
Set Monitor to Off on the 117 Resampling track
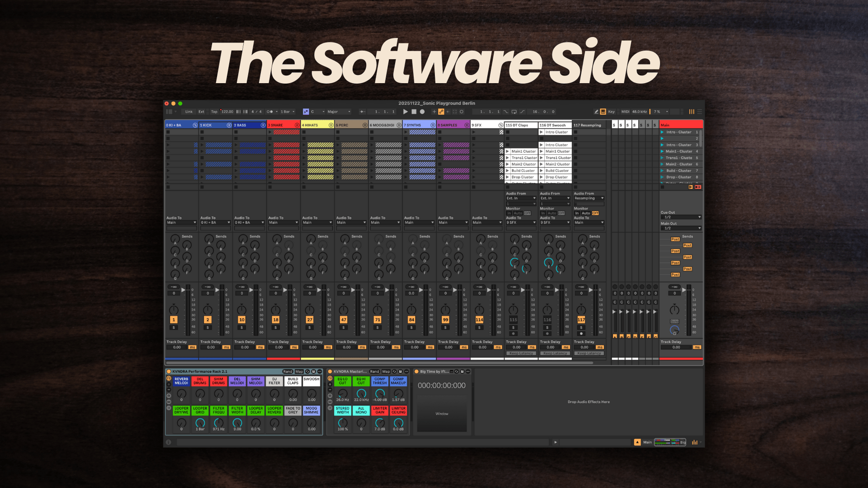(x=595, y=213)
